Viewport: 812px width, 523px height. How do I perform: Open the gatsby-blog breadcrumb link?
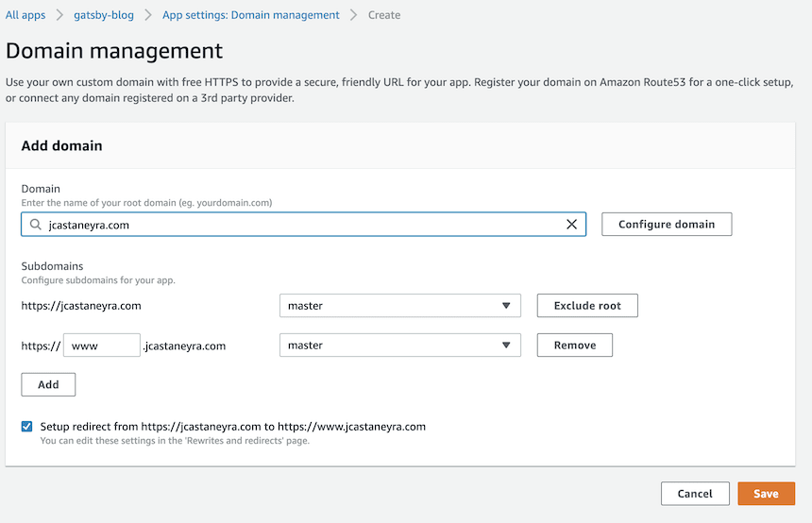tap(104, 15)
